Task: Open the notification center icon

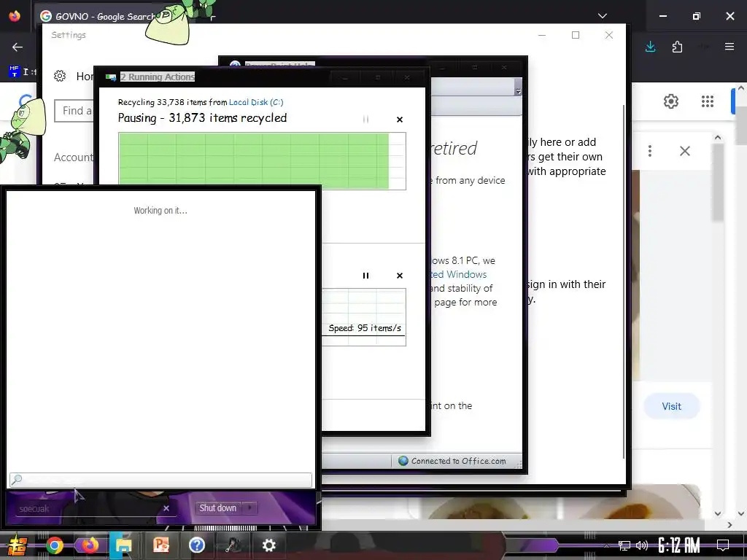Action: point(723,545)
